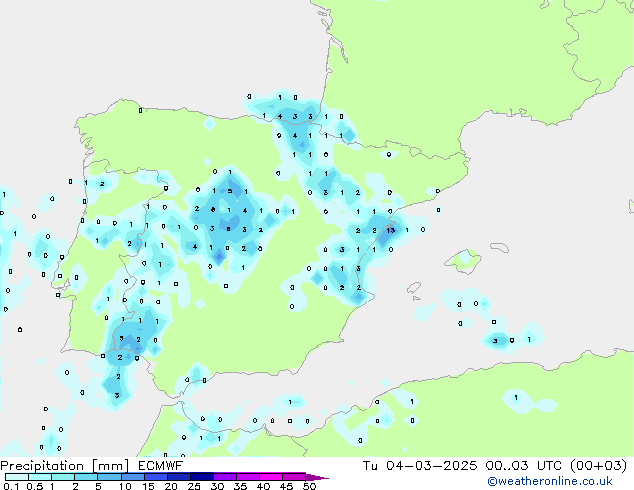
Task: Pick the 5 mm legend color swatch
Action: tap(110, 477)
